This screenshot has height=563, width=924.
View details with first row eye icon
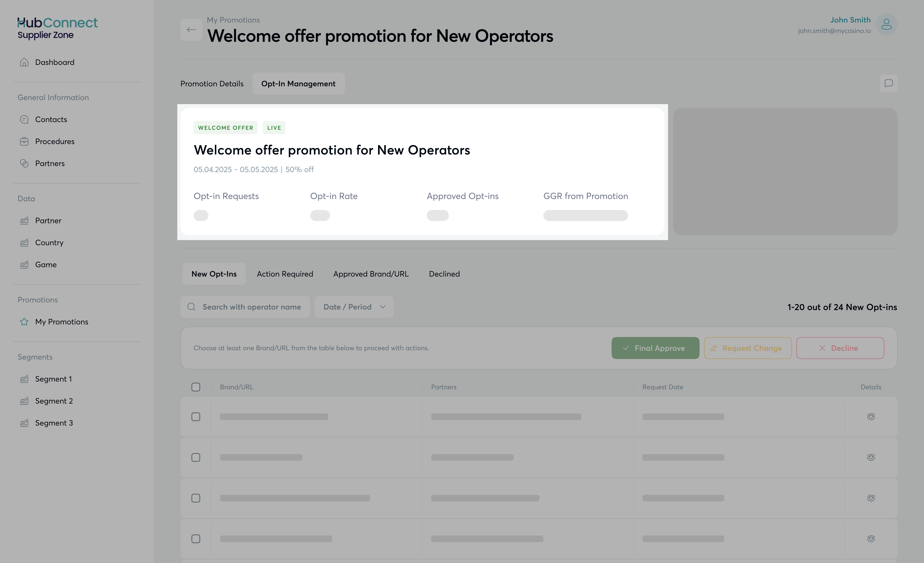pyautogui.click(x=871, y=417)
